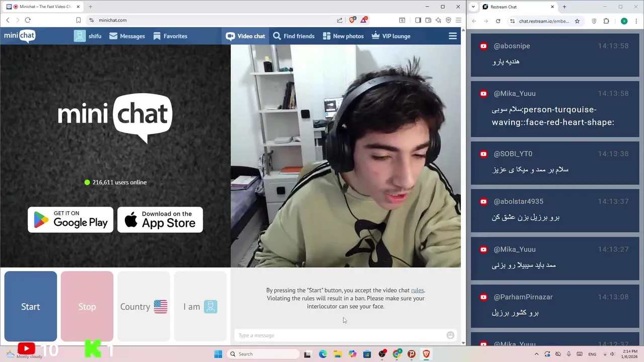This screenshot has width=644, height=362.
Task: Open Microsoft Edge from the taskbar
Action: [x=323, y=354]
